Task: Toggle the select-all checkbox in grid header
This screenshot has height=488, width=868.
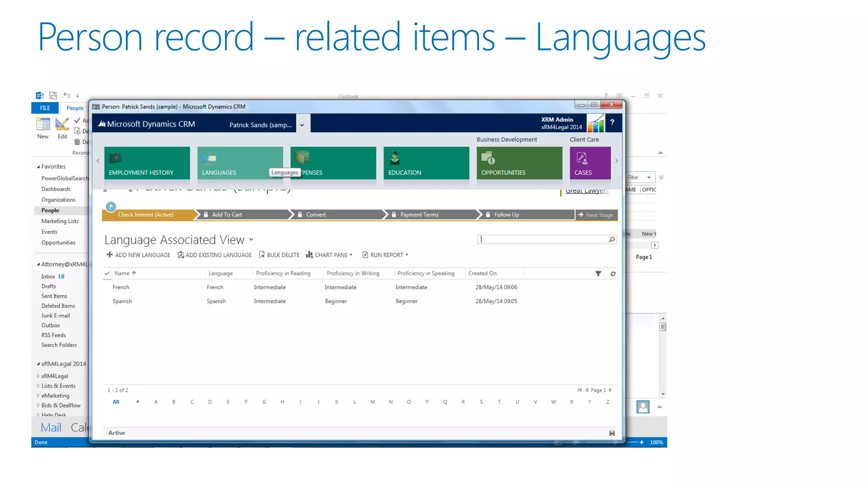Action: point(107,273)
